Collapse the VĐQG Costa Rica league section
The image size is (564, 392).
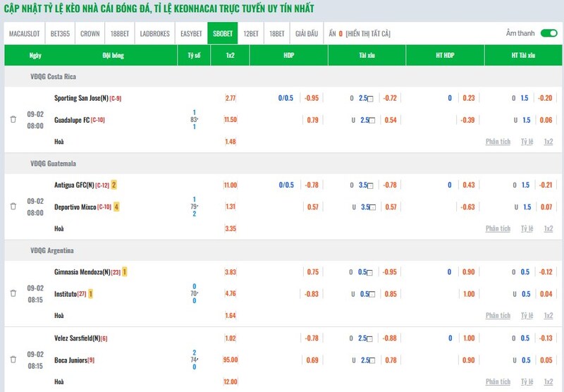click(x=54, y=77)
